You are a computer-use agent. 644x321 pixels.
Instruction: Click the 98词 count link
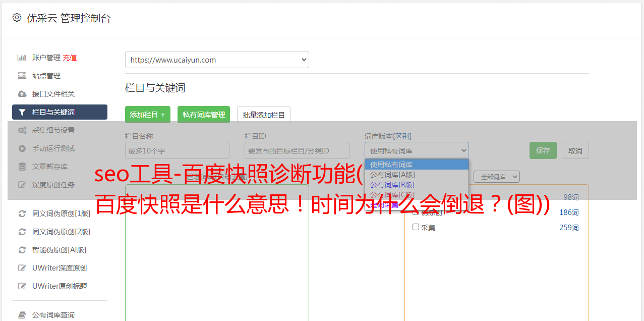coord(571,197)
